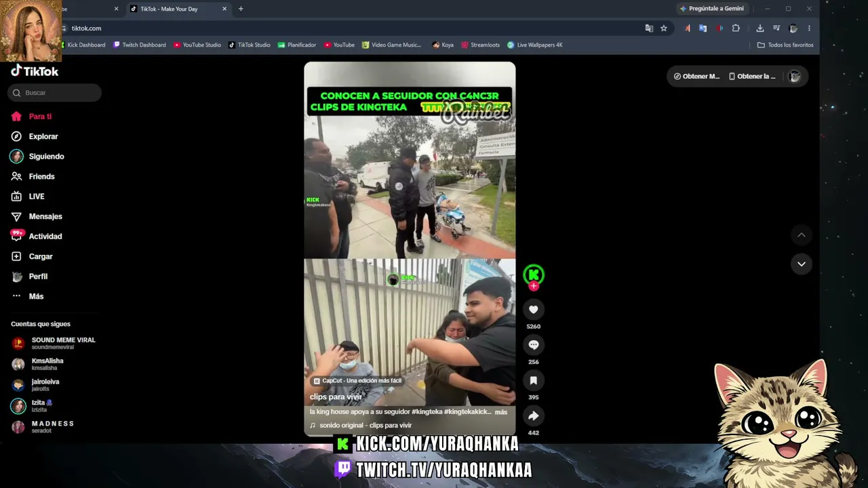Viewport: 868px width, 488px height.
Task: Open the LIVE section
Action: pos(28,197)
